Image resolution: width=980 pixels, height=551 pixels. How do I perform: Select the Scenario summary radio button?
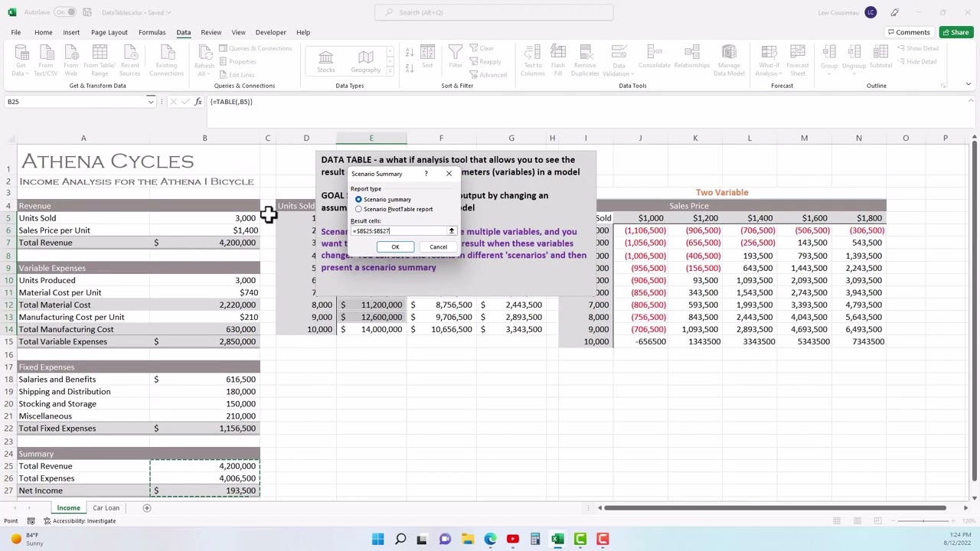(358, 199)
